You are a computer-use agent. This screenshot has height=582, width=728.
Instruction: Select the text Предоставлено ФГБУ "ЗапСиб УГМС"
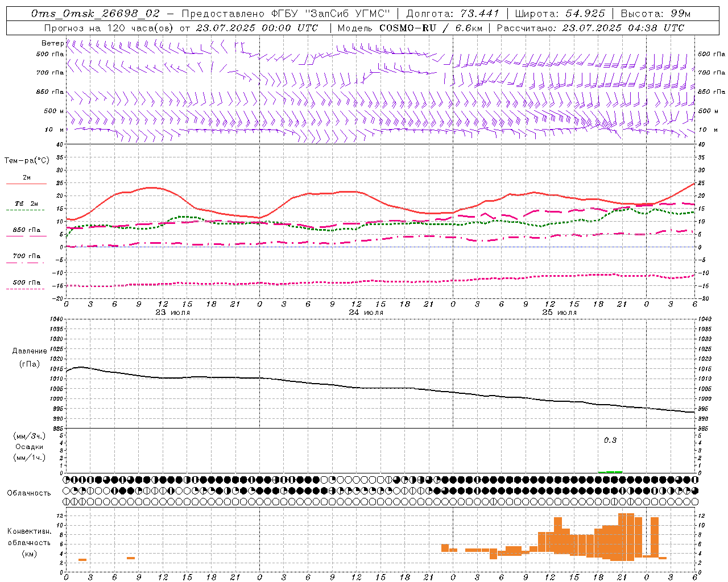(x=286, y=14)
